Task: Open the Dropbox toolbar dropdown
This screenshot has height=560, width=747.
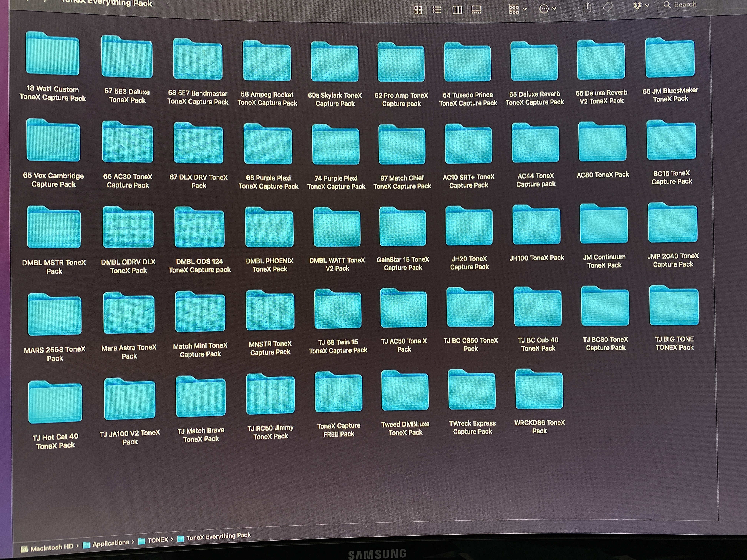Action: pyautogui.click(x=641, y=5)
